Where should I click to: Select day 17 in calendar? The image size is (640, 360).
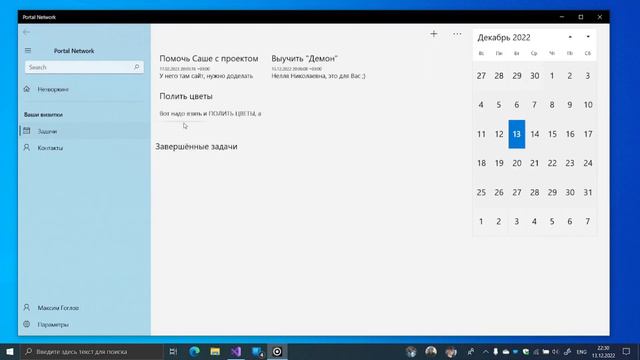(x=588, y=134)
